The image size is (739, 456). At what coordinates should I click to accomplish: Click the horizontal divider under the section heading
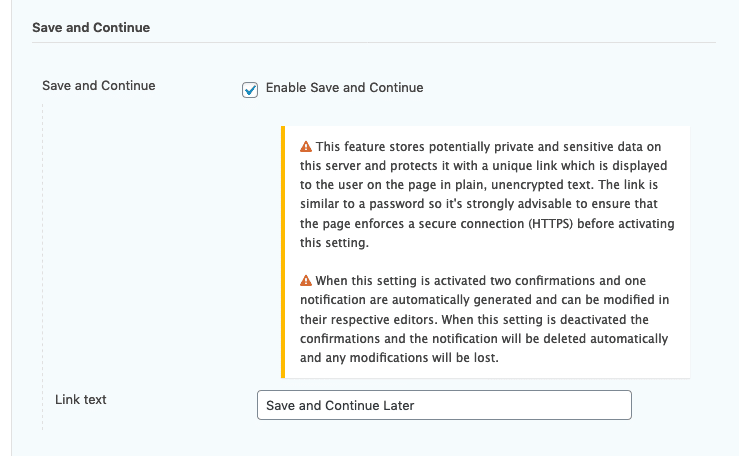point(374,42)
